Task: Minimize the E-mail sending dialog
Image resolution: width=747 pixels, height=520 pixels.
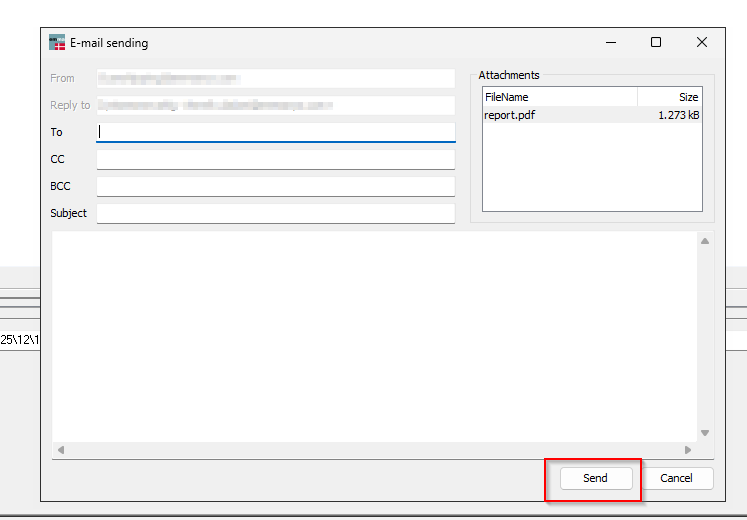Action: [x=610, y=43]
